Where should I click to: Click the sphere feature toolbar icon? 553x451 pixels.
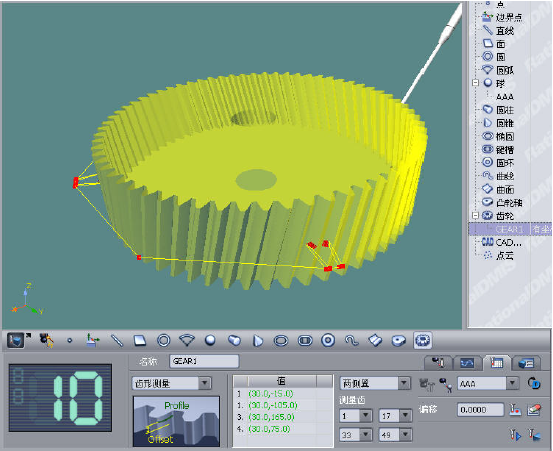(210, 340)
